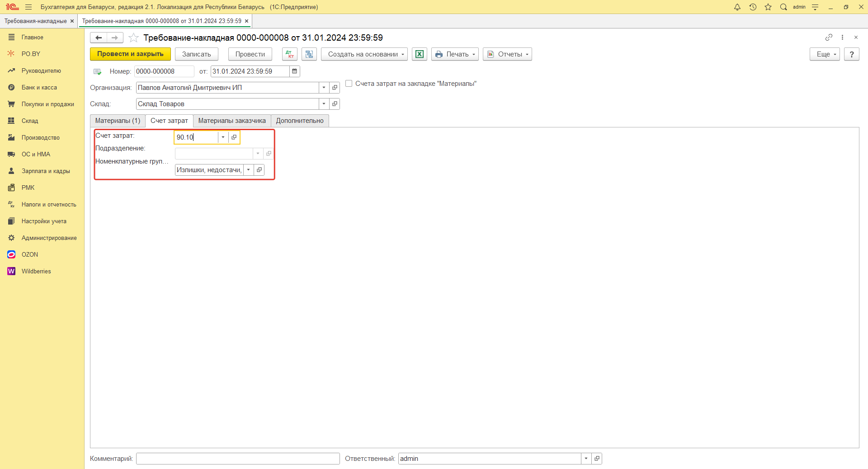The image size is (868, 469).
Task: Open notifications bell icon
Action: click(x=737, y=7)
